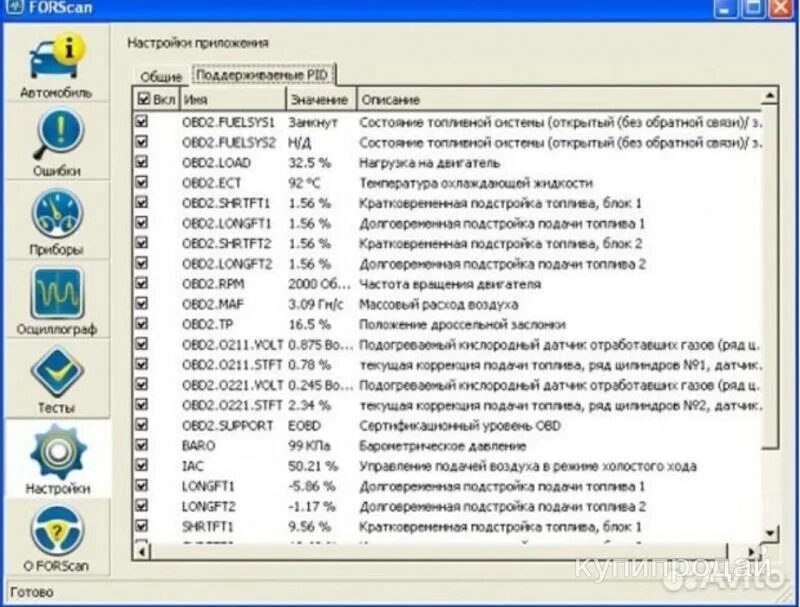Select the OBD2.O221.STFT row name
Viewport: 800px width, 607px height.
232,406
